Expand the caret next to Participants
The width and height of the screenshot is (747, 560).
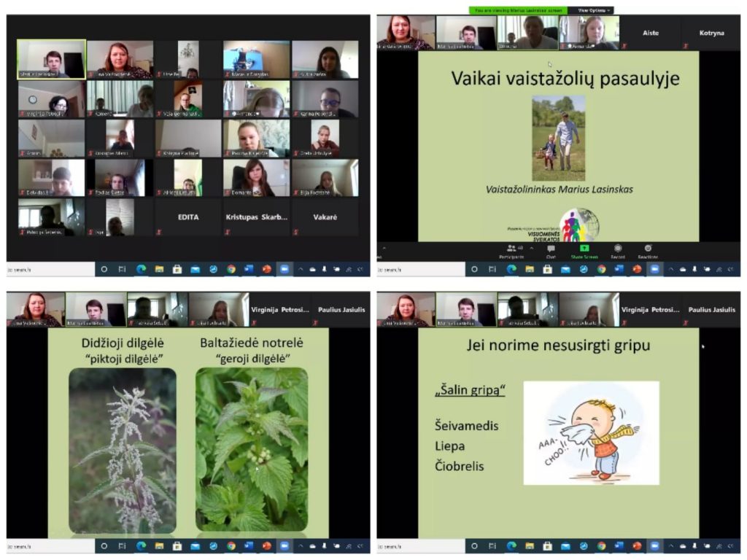532,248
